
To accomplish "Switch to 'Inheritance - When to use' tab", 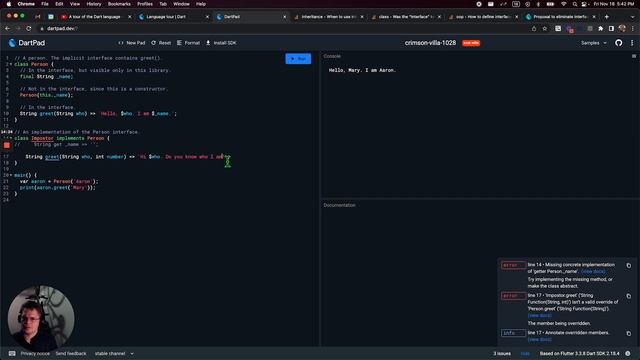I will pyautogui.click(x=328, y=17).
